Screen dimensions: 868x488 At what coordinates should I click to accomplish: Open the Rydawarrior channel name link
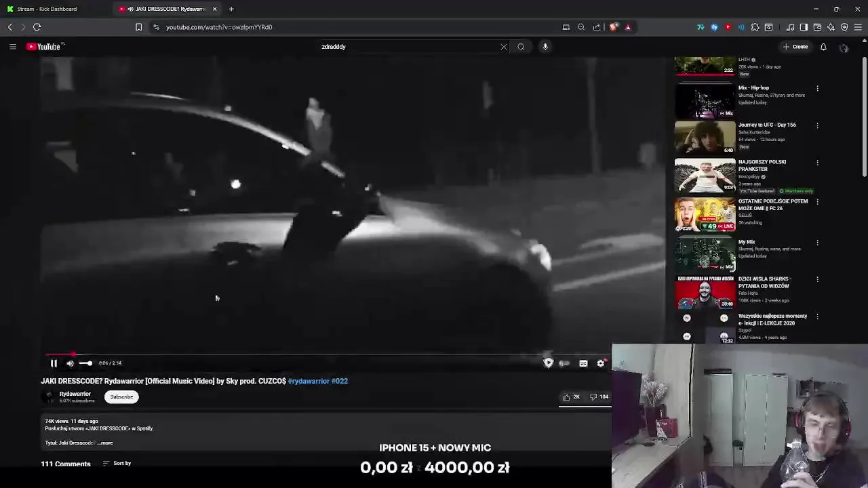pyautogui.click(x=75, y=394)
